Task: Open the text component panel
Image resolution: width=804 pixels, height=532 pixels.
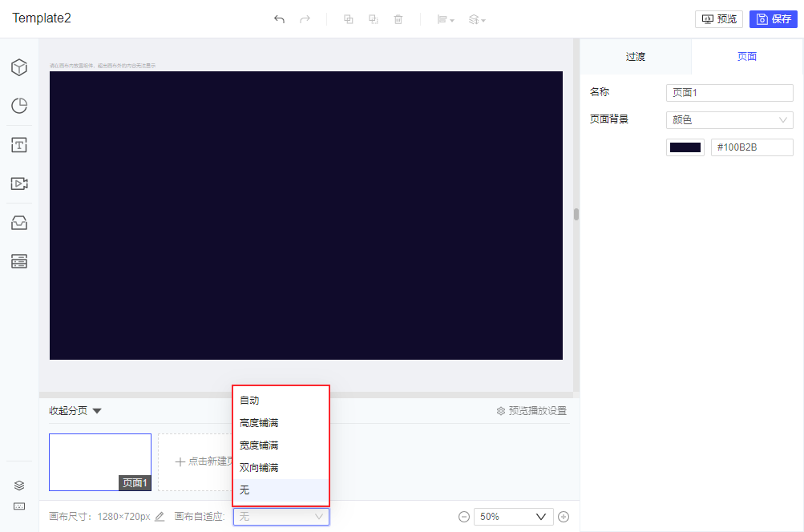Action: coord(19,145)
